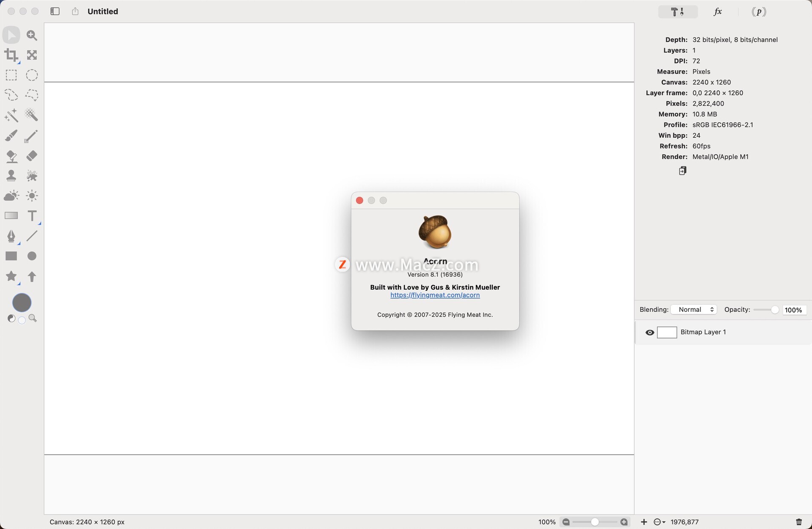812x529 pixels.
Task: Click the Canvas 2240 x 1260 value
Action: (711, 82)
